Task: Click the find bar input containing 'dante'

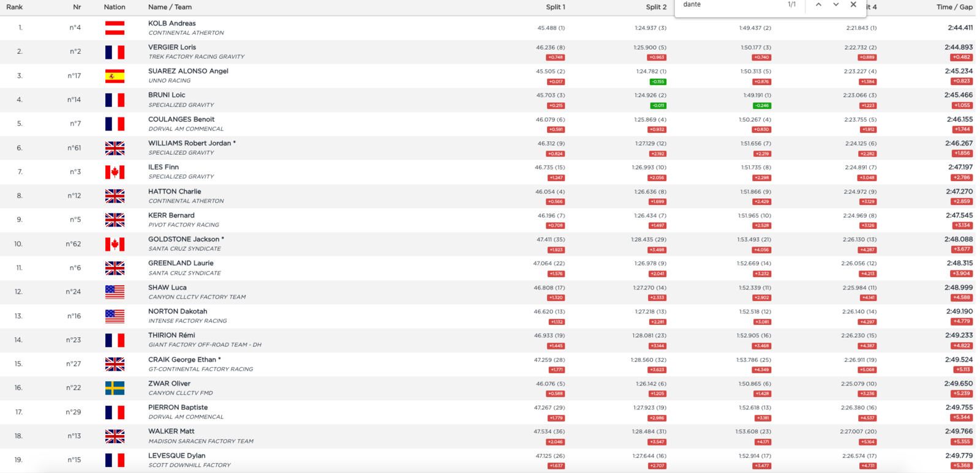Action: coord(729,5)
